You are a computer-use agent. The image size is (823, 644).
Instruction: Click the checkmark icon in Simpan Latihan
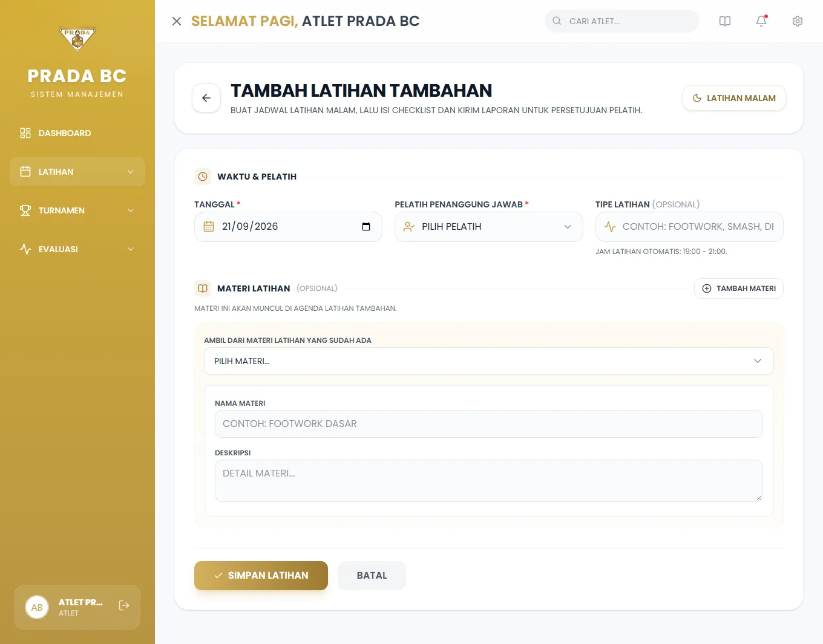tap(218, 576)
